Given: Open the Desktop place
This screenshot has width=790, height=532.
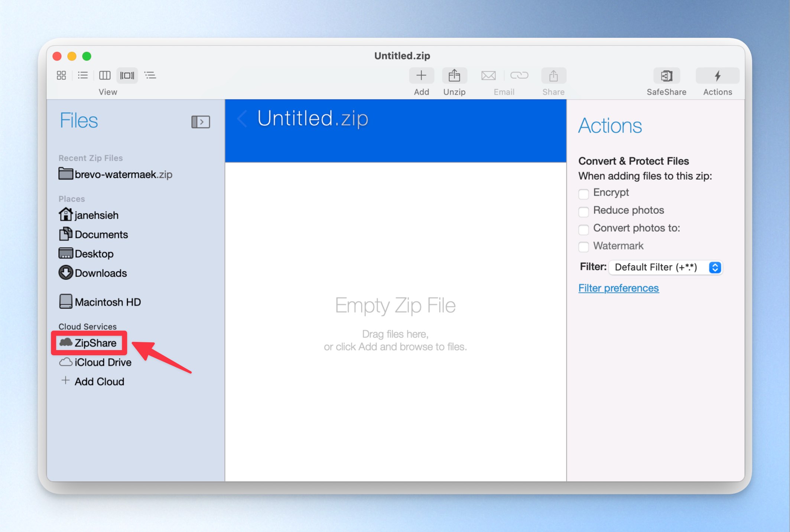Looking at the screenshot, I should [86, 254].
